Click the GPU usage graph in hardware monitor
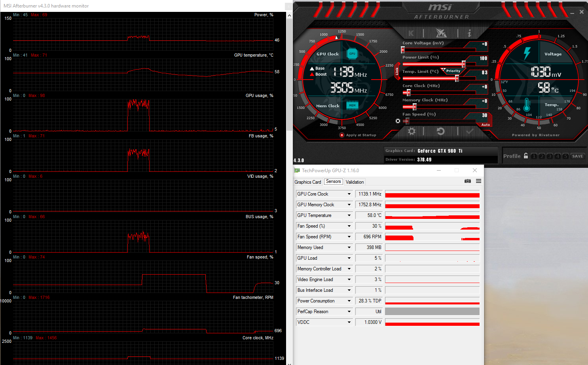This screenshot has height=365, width=588. click(143, 115)
